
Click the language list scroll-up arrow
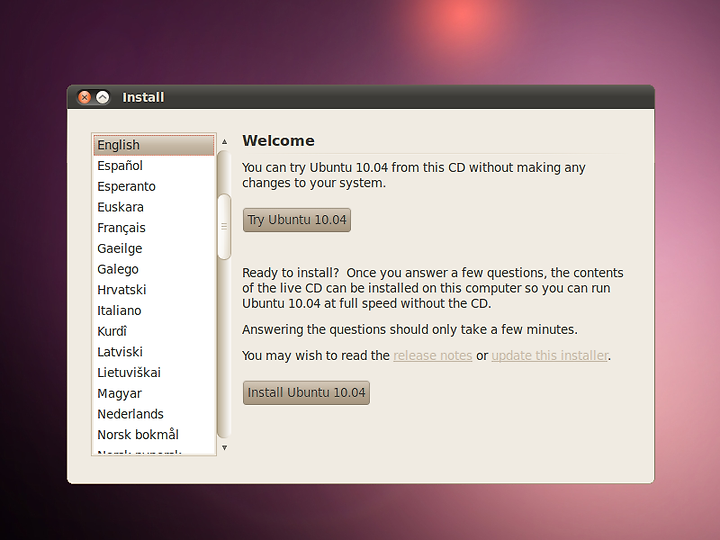pyautogui.click(x=225, y=142)
